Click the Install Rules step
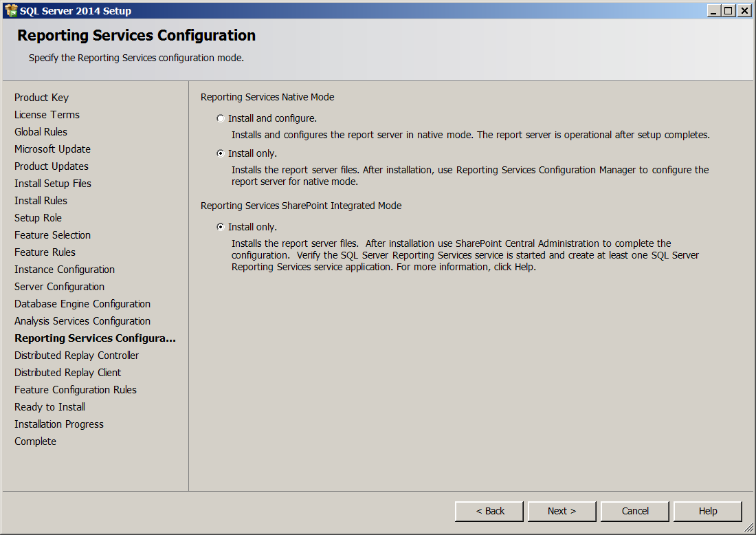 click(x=41, y=201)
